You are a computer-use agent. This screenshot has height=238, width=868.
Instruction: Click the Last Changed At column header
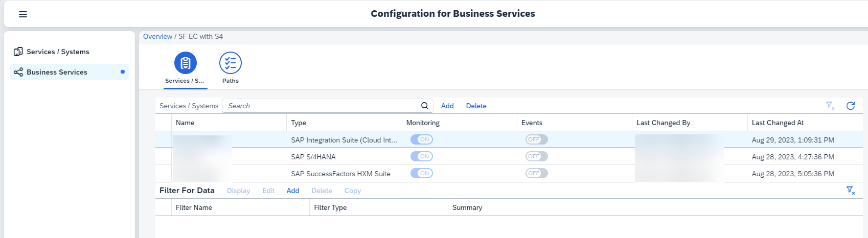(x=805, y=123)
